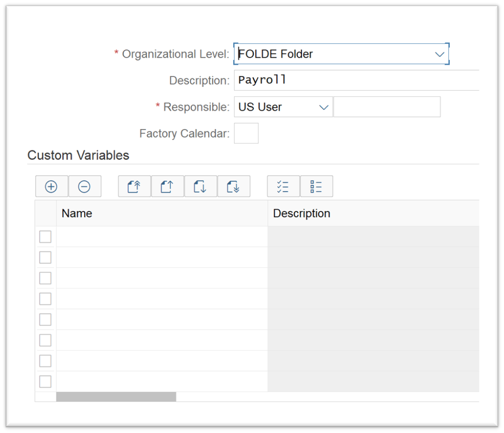Click the Responsible user name input field
Screen dimensions: 504x433
coord(386,107)
